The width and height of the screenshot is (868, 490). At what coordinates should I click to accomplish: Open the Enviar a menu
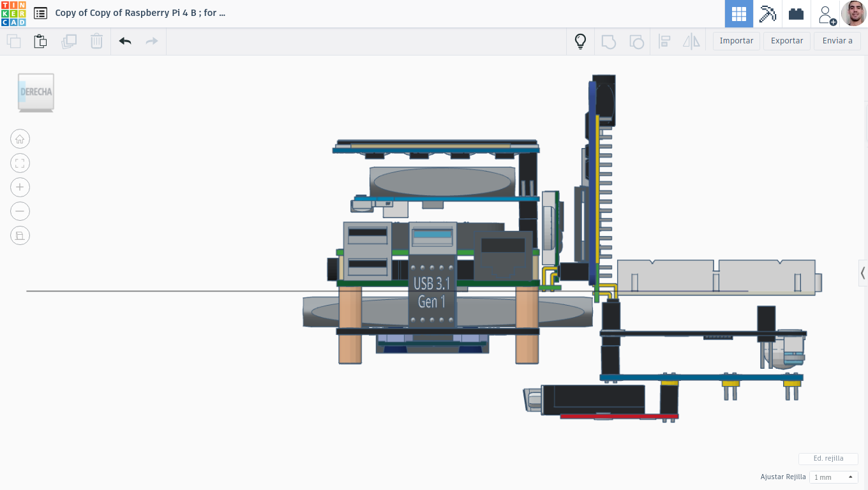[x=837, y=41]
